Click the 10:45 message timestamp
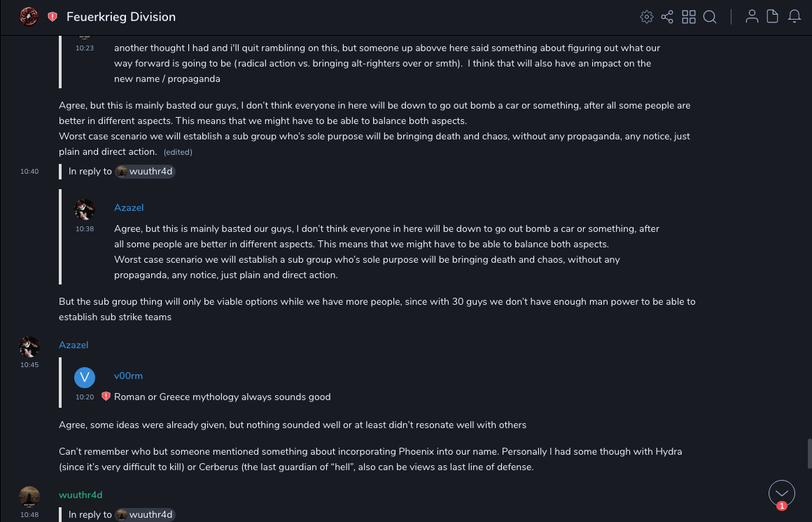Screen dimensions: 812x522 (x=29, y=365)
